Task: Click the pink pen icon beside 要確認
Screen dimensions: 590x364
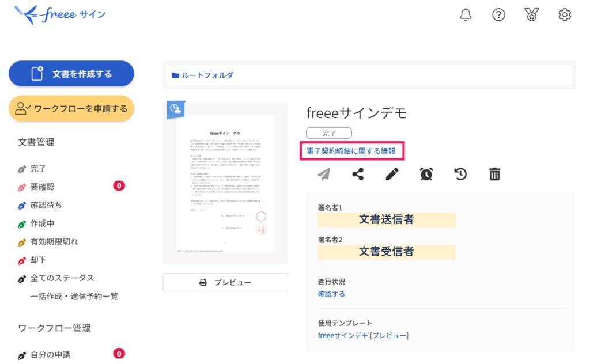Action: [22, 187]
